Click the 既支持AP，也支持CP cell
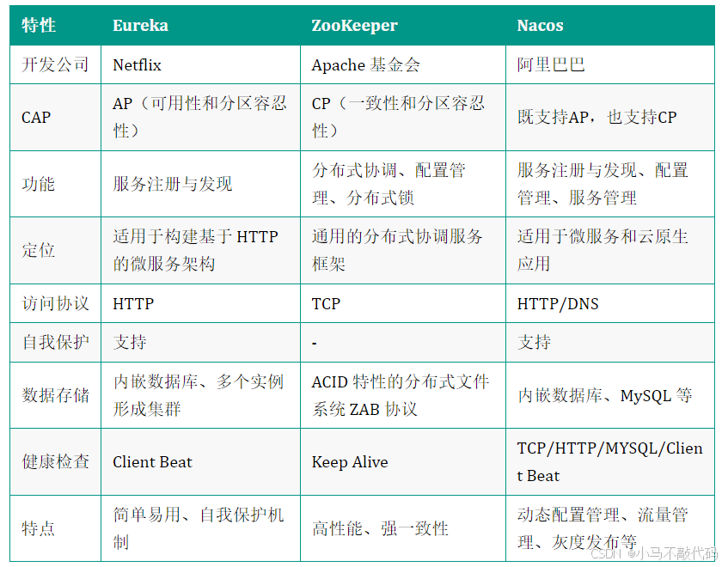This screenshot has width=728, height=567. pyautogui.click(x=610, y=118)
